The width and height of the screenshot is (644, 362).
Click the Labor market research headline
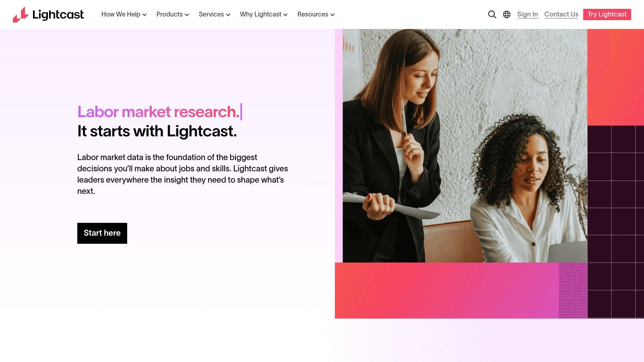pos(158,112)
